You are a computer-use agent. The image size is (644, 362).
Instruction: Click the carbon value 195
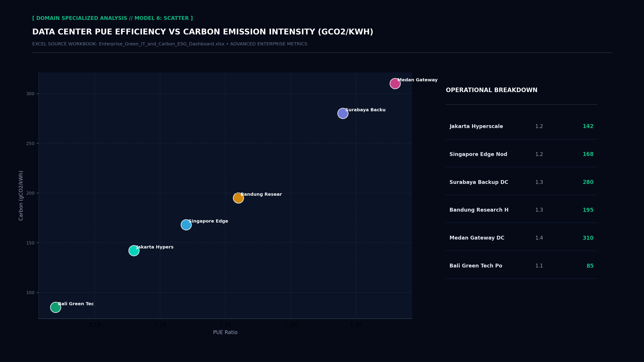(x=588, y=210)
